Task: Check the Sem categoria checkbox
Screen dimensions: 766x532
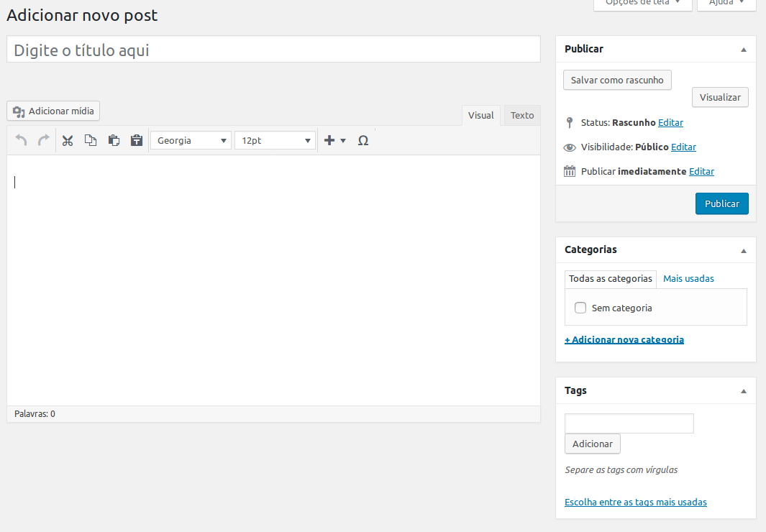Action: pyautogui.click(x=580, y=308)
